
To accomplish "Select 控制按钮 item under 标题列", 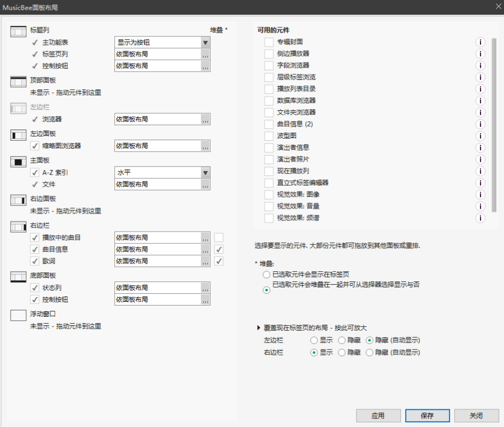I will (x=55, y=66).
